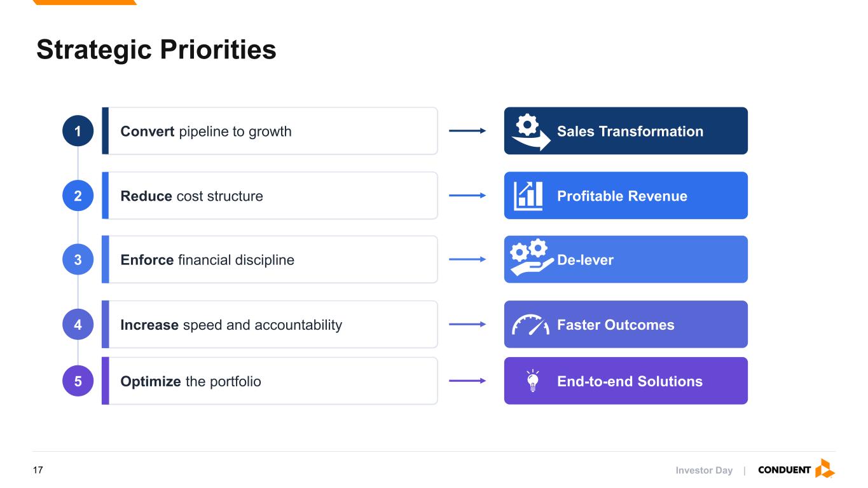Screen dimensions: 868x488
Task: Click the Sales Transformation box
Action: pyautogui.click(x=626, y=131)
